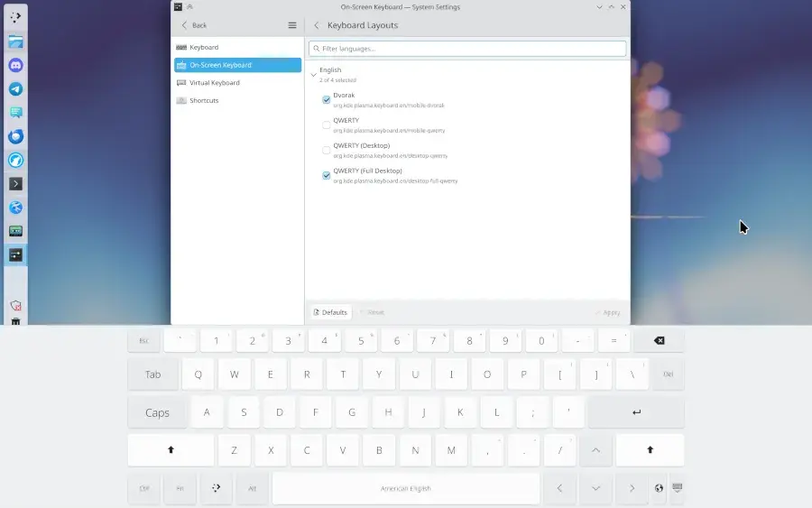Click the Back button in sidebar header
812x508 pixels.
click(194, 25)
